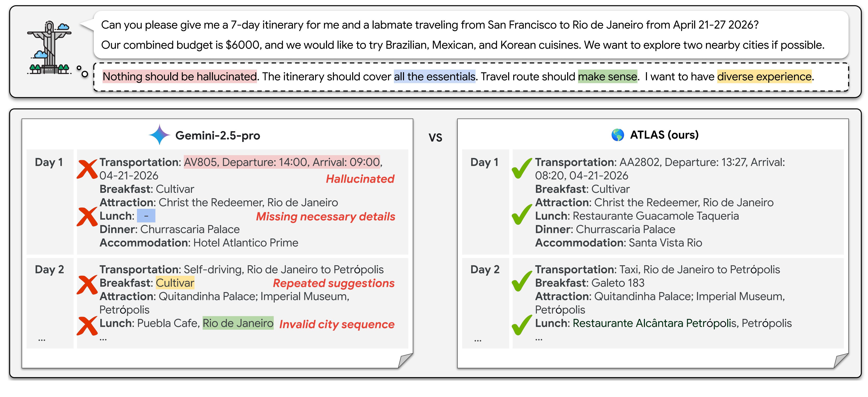Click the red X beside Breakfast Cultivar Day 2

click(x=87, y=285)
